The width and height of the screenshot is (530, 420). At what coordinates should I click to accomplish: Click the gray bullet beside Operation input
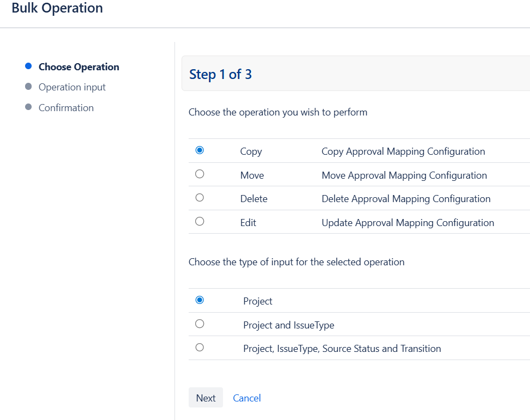(x=28, y=87)
